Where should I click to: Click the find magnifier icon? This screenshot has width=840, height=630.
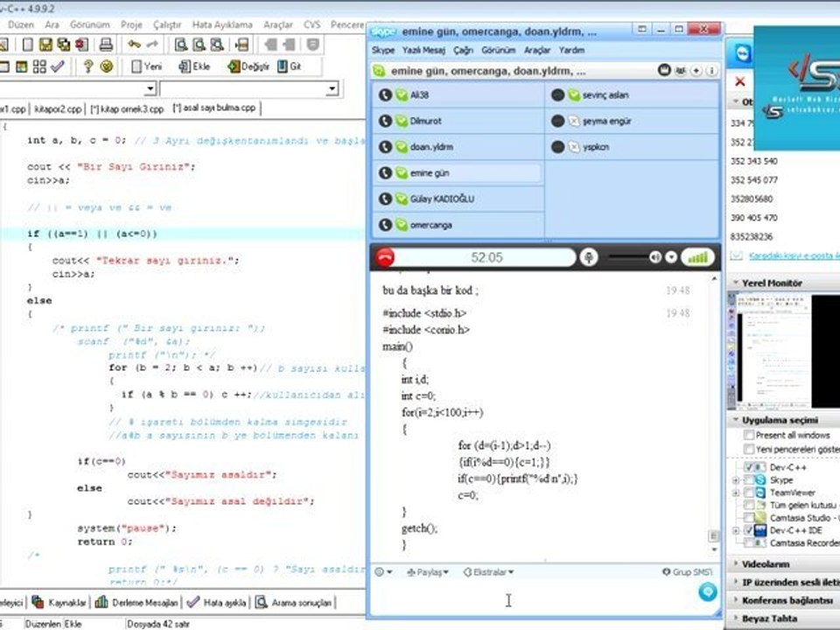pos(180,45)
